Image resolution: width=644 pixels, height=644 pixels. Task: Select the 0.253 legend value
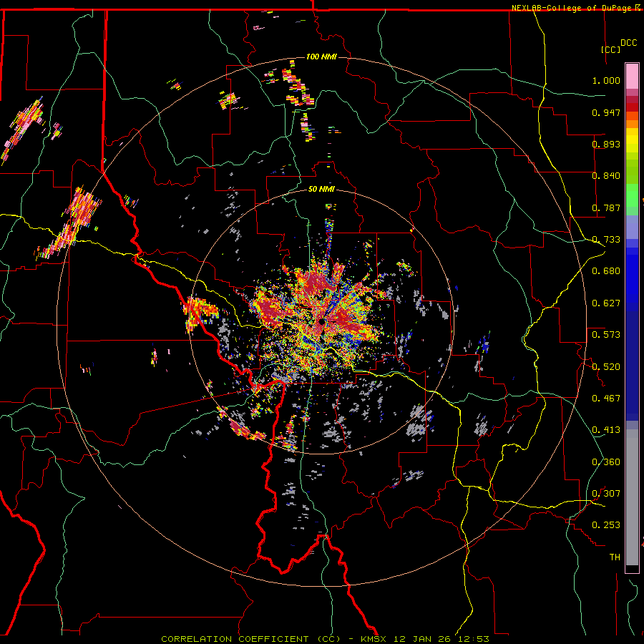pyautogui.click(x=606, y=525)
